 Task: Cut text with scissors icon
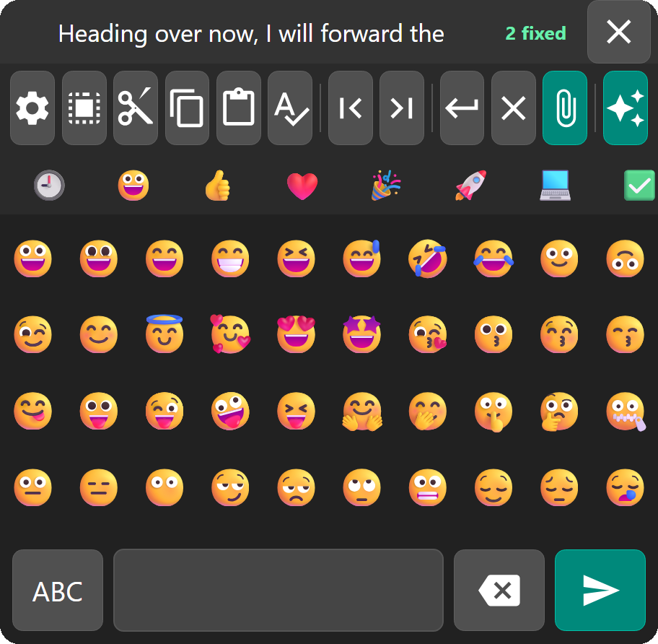[x=136, y=108]
